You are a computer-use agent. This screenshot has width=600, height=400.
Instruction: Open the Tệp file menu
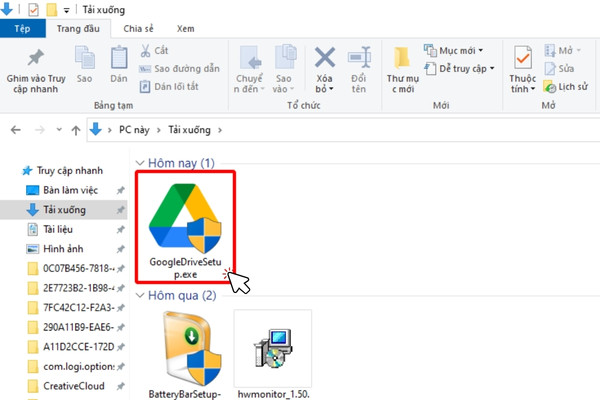coord(22,29)
